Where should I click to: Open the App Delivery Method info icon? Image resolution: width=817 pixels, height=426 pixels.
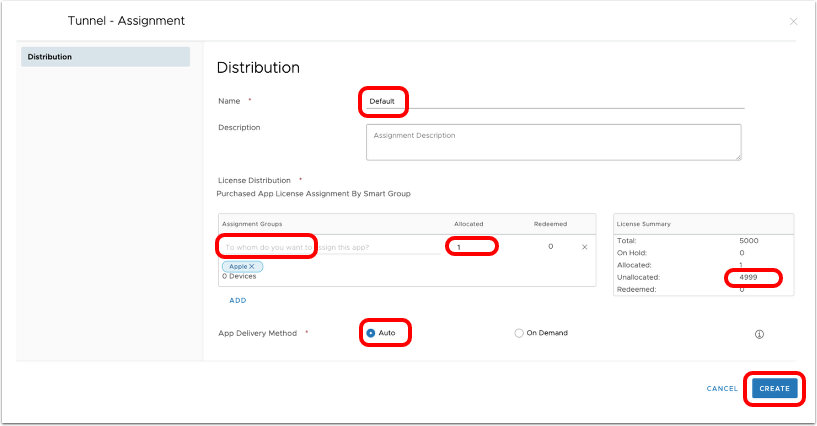(x=759, y=333)
